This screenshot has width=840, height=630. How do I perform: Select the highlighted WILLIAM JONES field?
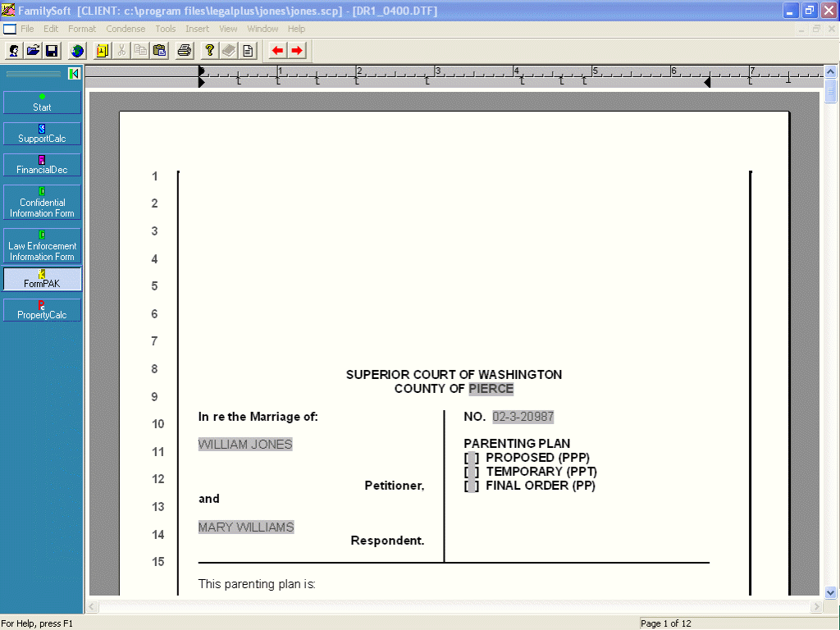coord(244,444)
